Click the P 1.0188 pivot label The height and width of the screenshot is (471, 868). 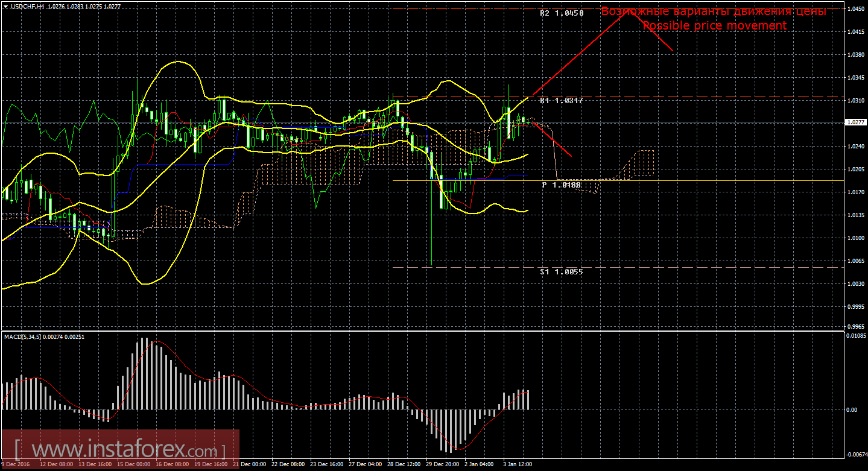[562, 185]
